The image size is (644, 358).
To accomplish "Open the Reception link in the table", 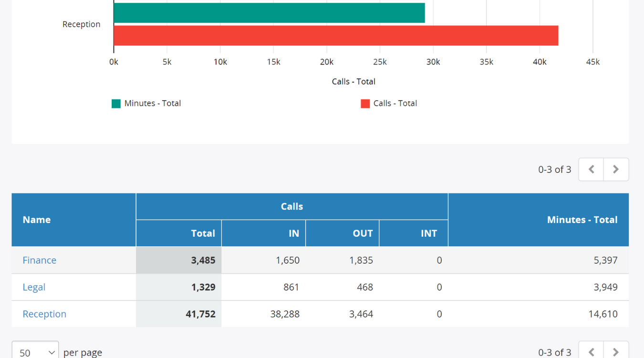I will (x=44, y=314).
